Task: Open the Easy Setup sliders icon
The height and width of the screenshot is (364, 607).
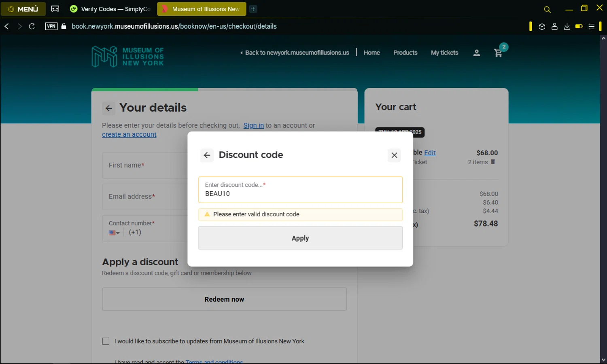Action: [592, 27]
